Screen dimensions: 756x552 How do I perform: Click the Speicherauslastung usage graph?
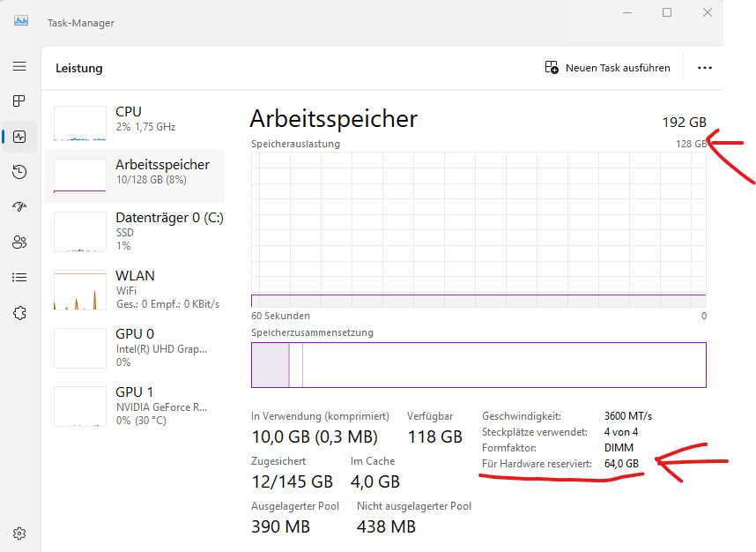point(478,229)
